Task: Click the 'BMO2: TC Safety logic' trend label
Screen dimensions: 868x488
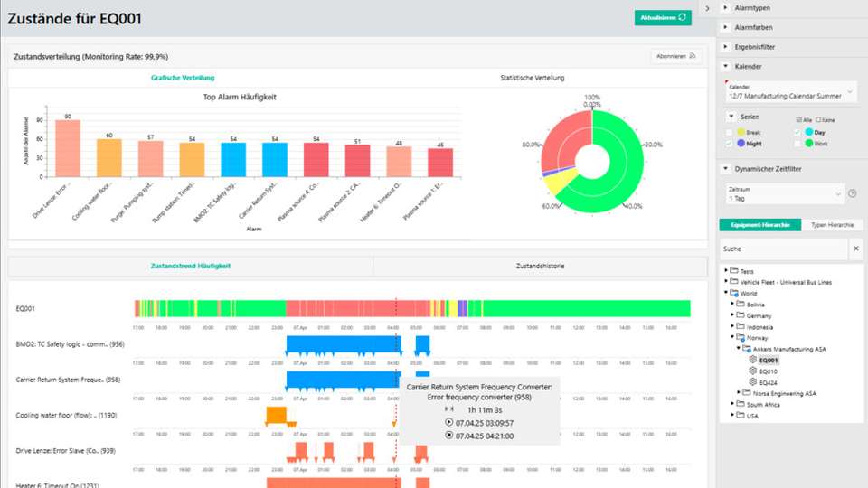Action: [70, 344]
